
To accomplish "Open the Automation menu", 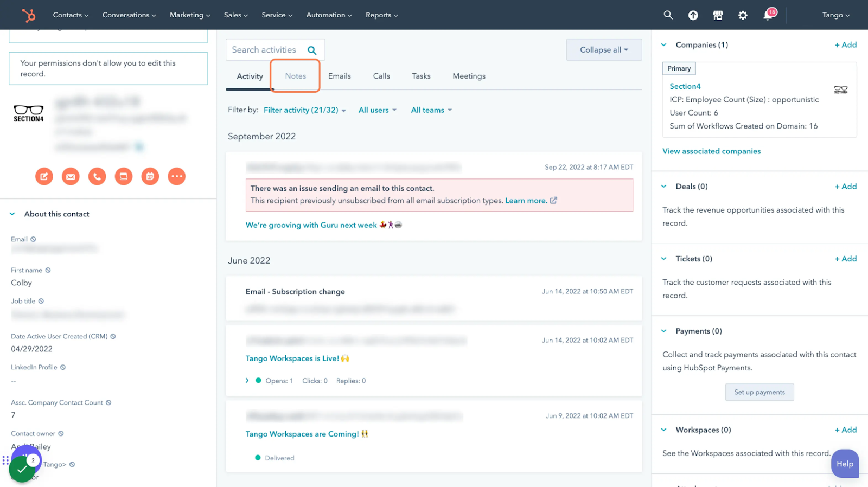I will pyautogui.click(x=329, y=15).
